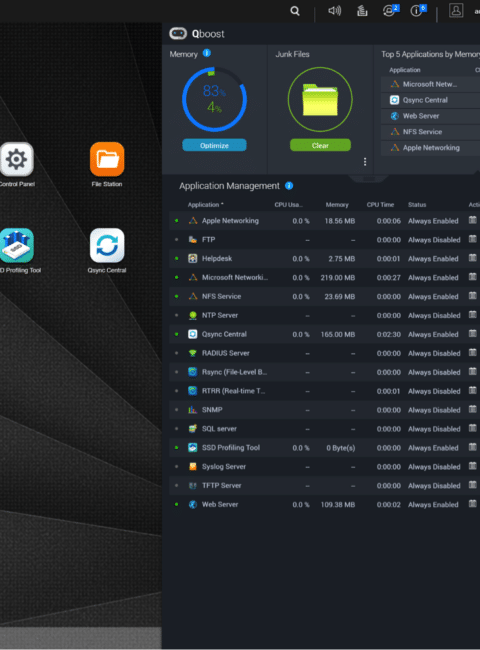Click action icon for Helpdesk row
Screen dimensions: 480x650
pos(473,258)
